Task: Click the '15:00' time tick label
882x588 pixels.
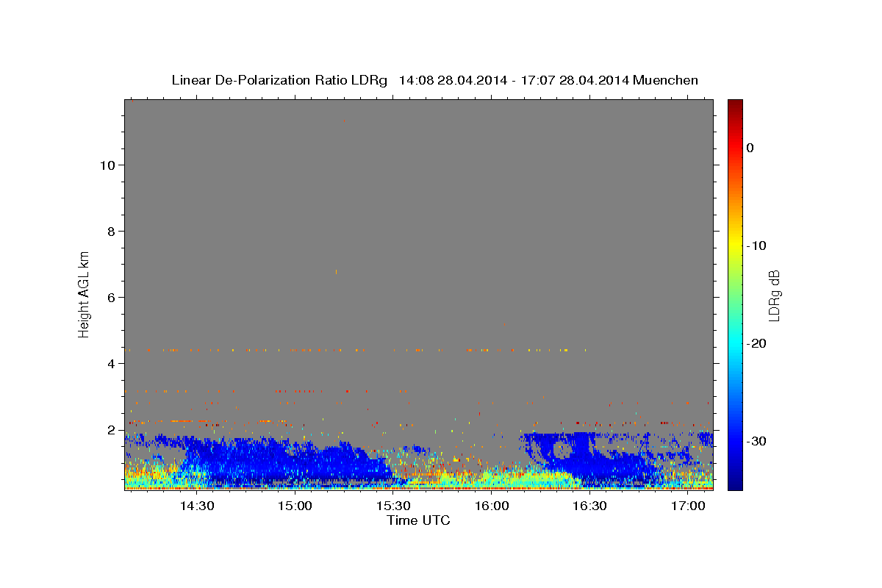Action: (295, 506)
